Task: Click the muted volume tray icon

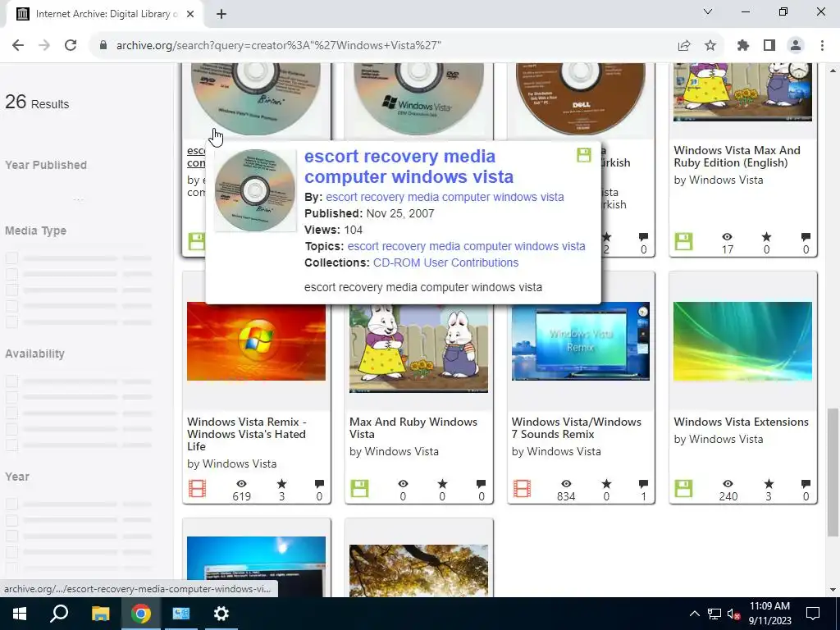Action: pos(733,614)
